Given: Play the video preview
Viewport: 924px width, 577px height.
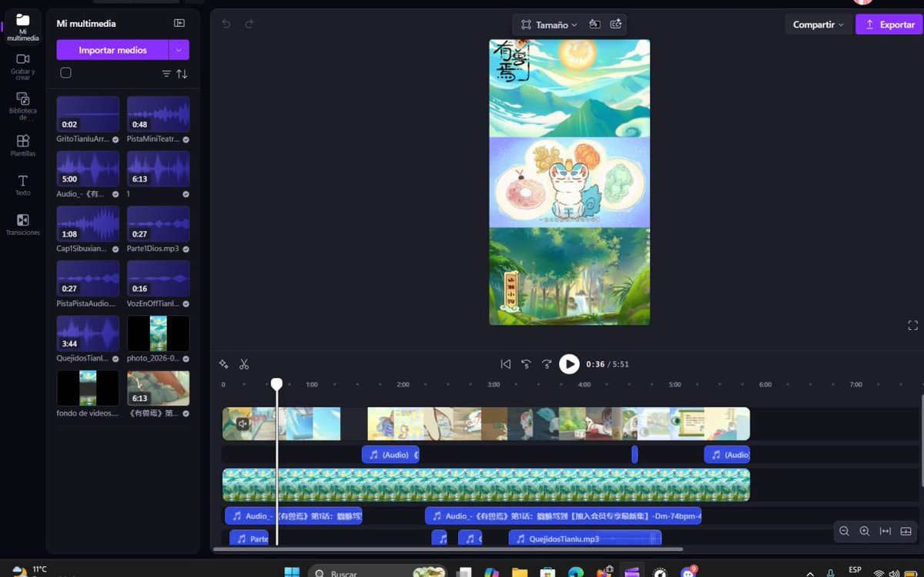Looking at the screenshot, I should (x=569, y=364).
